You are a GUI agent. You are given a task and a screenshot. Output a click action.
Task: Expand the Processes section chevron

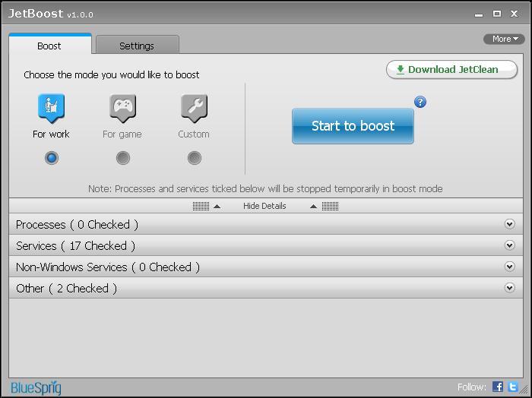coord(510,224)
